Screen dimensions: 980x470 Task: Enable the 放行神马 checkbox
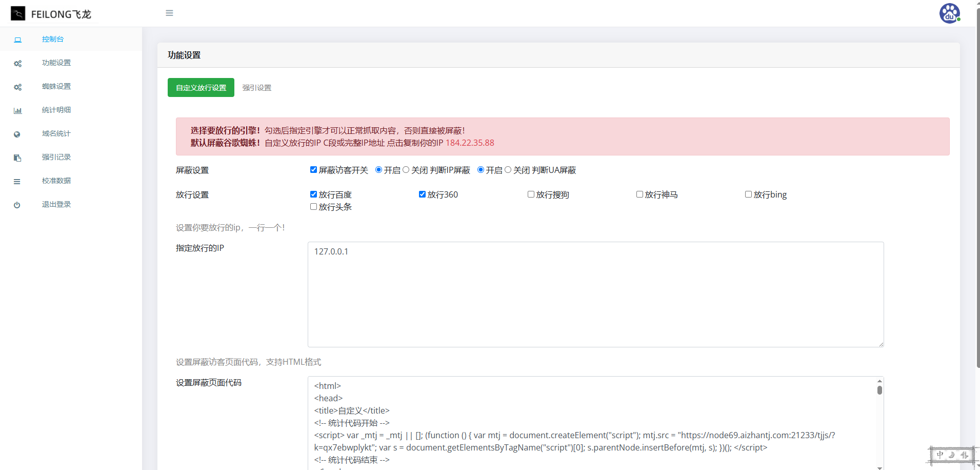click(x=639, y=194)
